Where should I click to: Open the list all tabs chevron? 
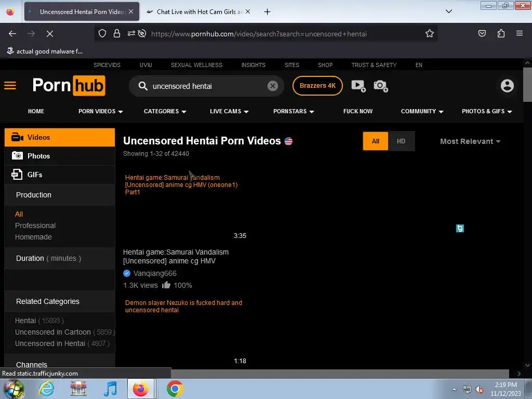point(448,11)
